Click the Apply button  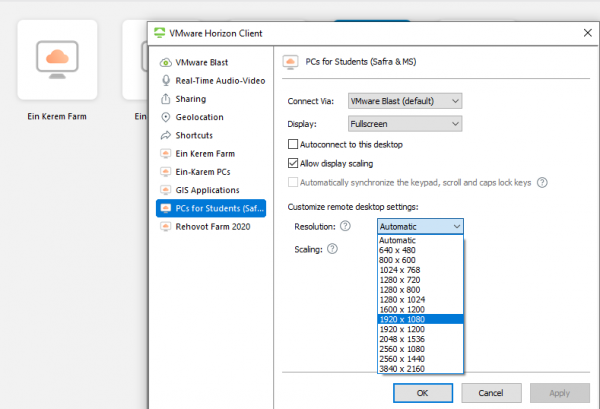(559, 393)
